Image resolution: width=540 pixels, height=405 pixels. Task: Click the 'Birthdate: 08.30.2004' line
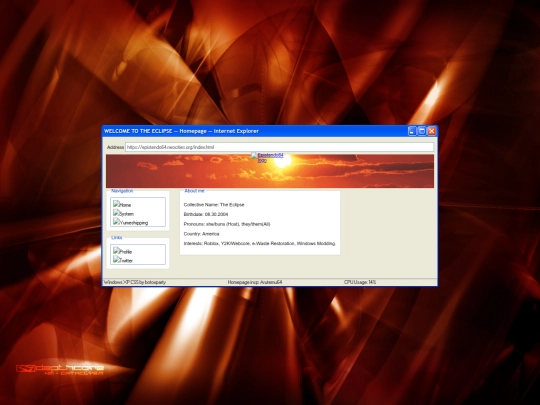[x=206, y=214]
